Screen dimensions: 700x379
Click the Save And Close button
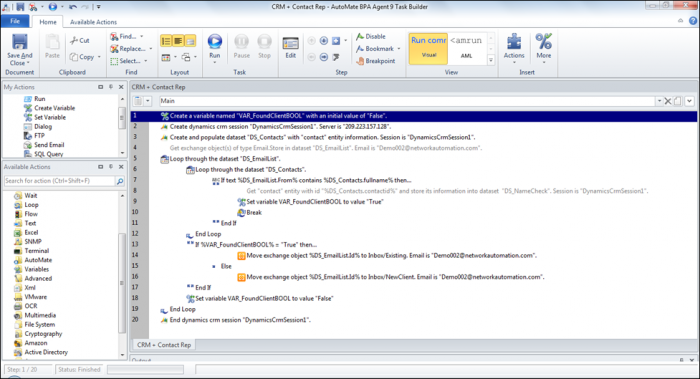(20, 50)
